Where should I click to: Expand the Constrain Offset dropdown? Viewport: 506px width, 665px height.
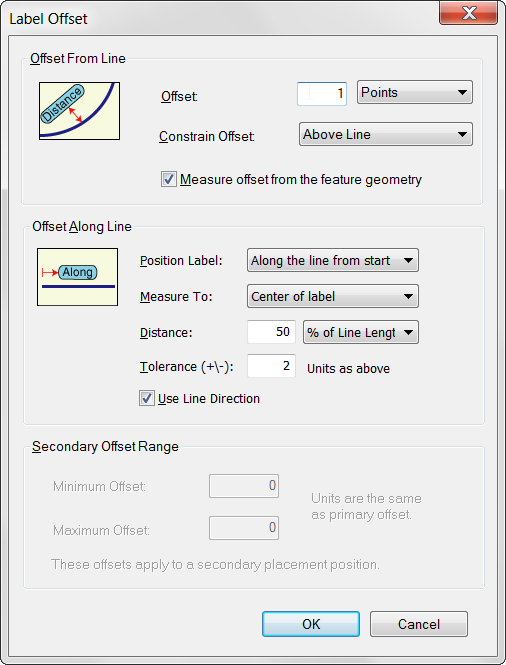386,134
